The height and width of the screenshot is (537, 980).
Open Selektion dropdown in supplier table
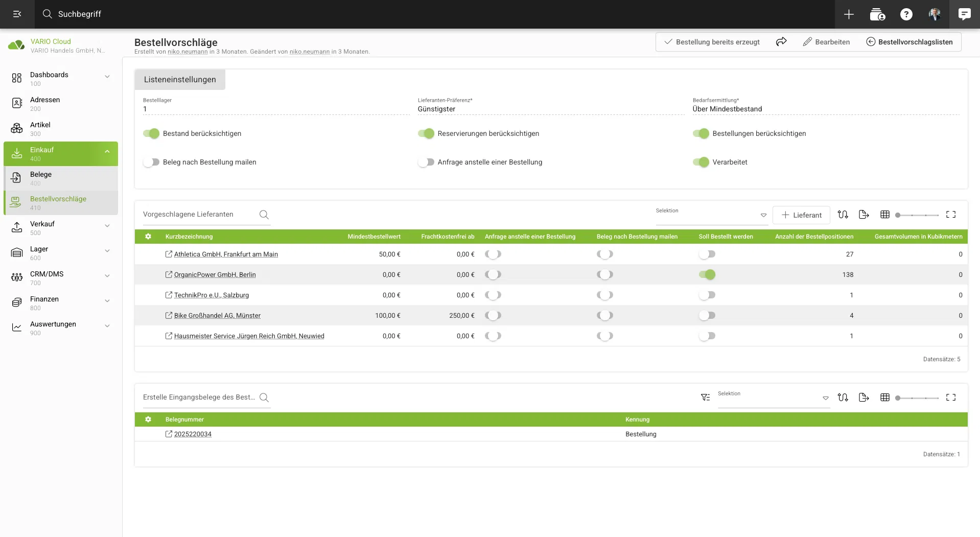(x=763, y=215)
